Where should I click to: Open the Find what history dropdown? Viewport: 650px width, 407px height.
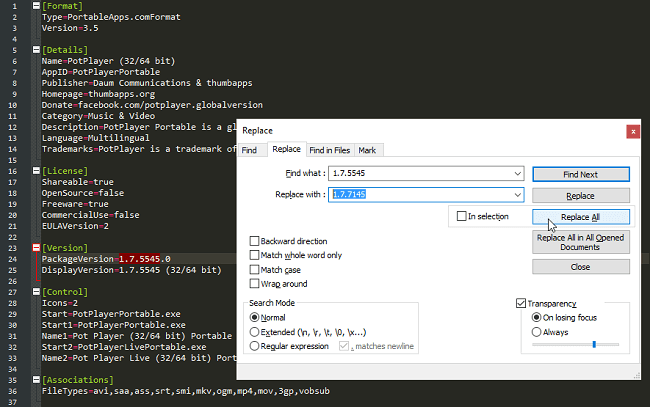tap(517, 173)
